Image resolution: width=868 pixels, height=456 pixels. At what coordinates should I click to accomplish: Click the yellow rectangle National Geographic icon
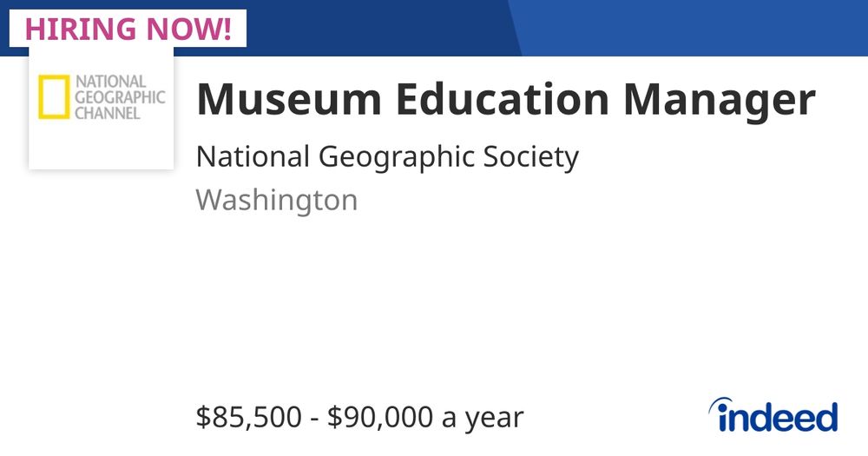coord(54,97)
